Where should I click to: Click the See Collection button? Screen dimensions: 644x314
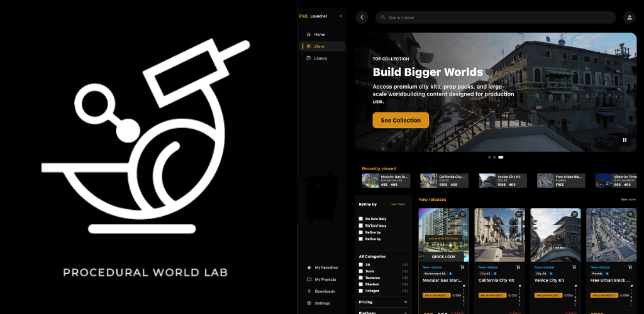[x=401, y=121]
